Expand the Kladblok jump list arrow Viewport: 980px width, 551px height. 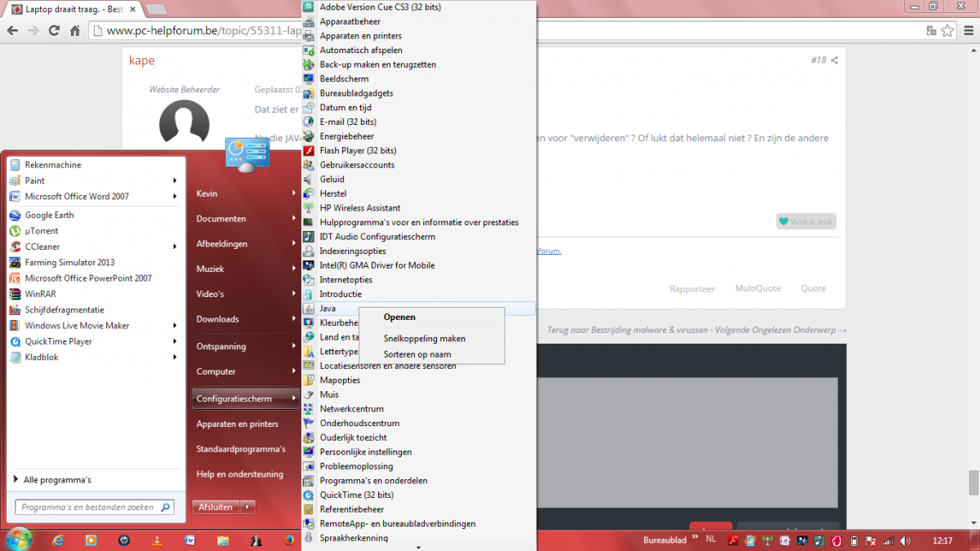175,358
